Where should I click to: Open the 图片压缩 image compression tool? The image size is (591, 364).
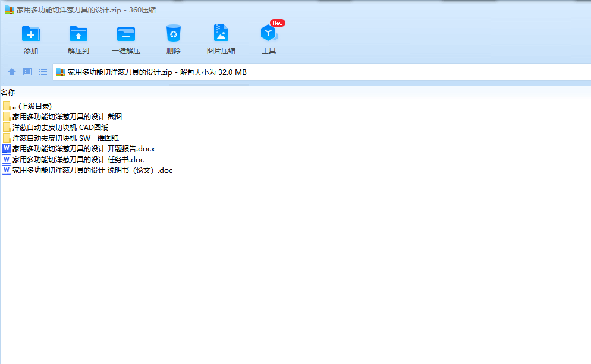(221, 33)
